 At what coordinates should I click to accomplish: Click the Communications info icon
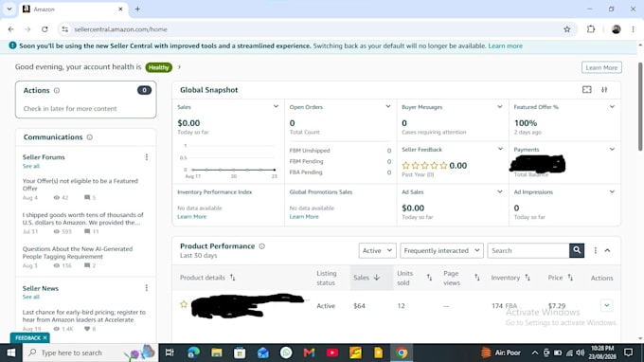click(90, 137)
